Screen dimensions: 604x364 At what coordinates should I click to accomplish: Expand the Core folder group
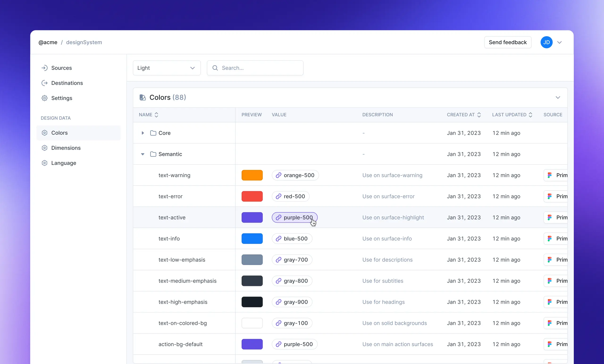click(142, 133)
